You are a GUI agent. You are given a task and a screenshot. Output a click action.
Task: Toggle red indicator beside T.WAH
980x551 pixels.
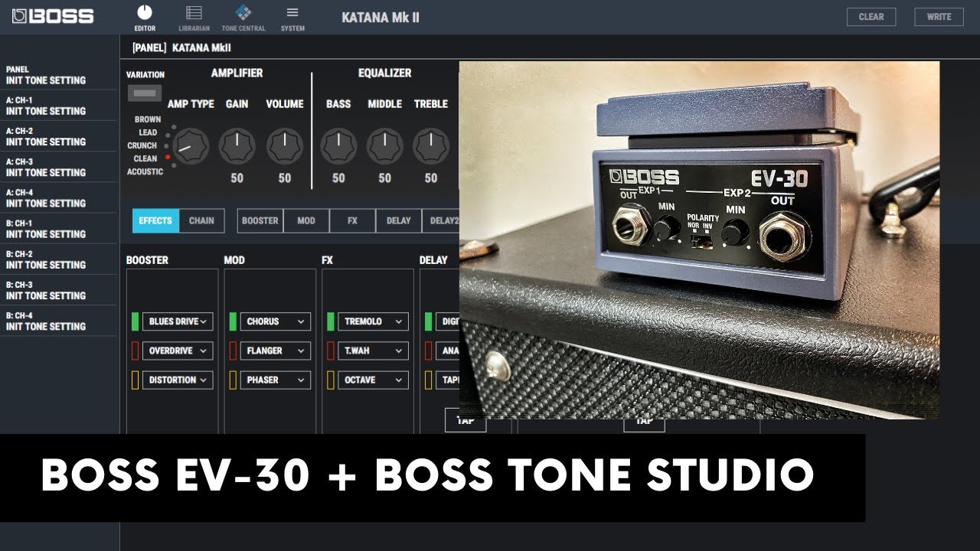[x=330, y=350]
